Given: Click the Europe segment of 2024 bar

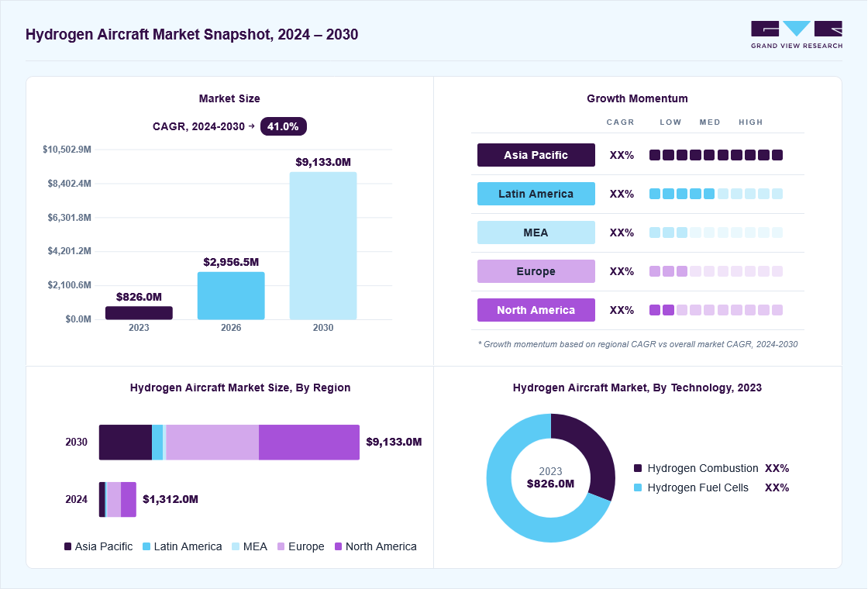Looking at the screenshot, I should (114, 499).
